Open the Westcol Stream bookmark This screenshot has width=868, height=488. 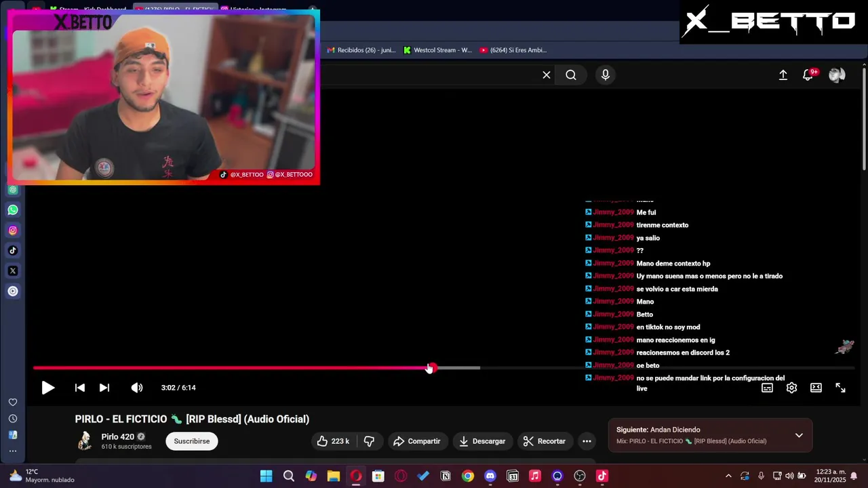click(x=437, y=50)
